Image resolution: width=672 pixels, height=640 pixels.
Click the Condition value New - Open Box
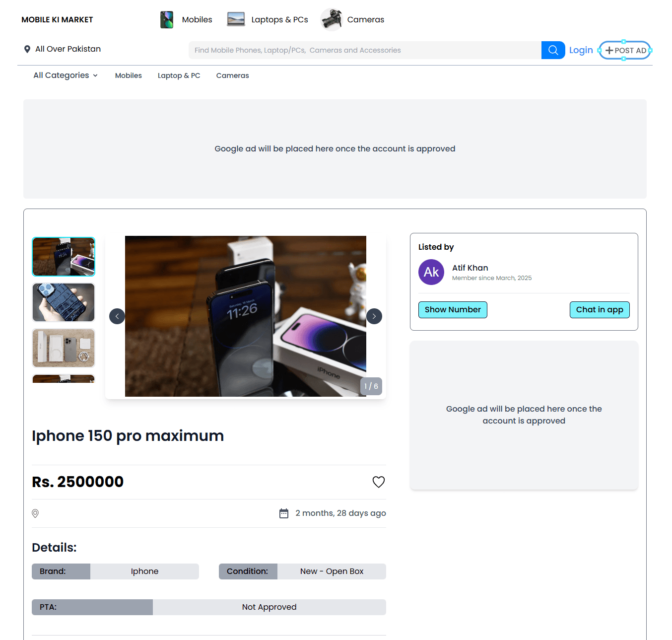[332, 571]
